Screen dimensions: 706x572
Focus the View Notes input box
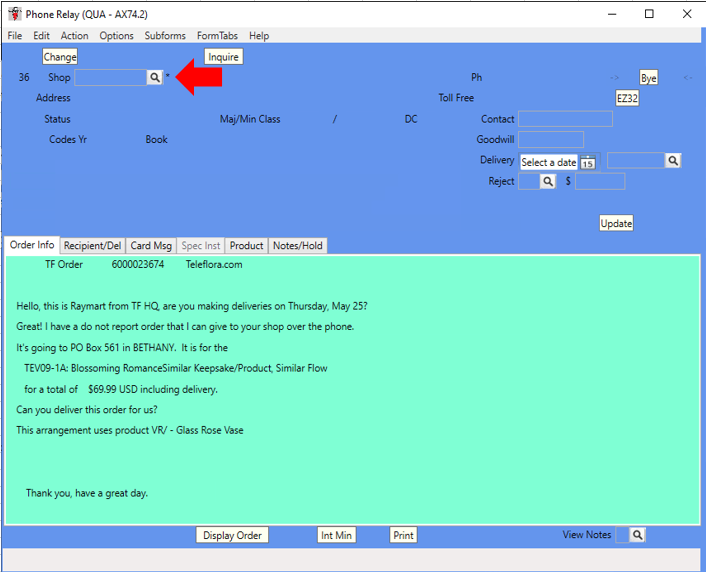(622, 535)
